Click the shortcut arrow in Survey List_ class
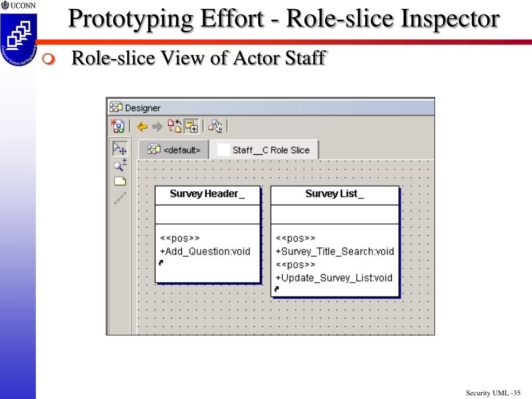The height and width of the screenshot is (399, 532). pyautogui.click(x=276, y=289)
